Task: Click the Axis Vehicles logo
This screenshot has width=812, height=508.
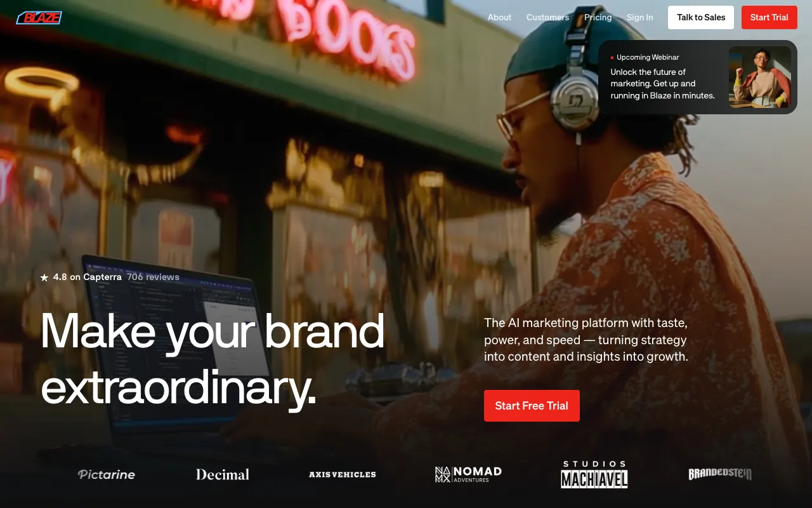Action: (x=343, y=474)
